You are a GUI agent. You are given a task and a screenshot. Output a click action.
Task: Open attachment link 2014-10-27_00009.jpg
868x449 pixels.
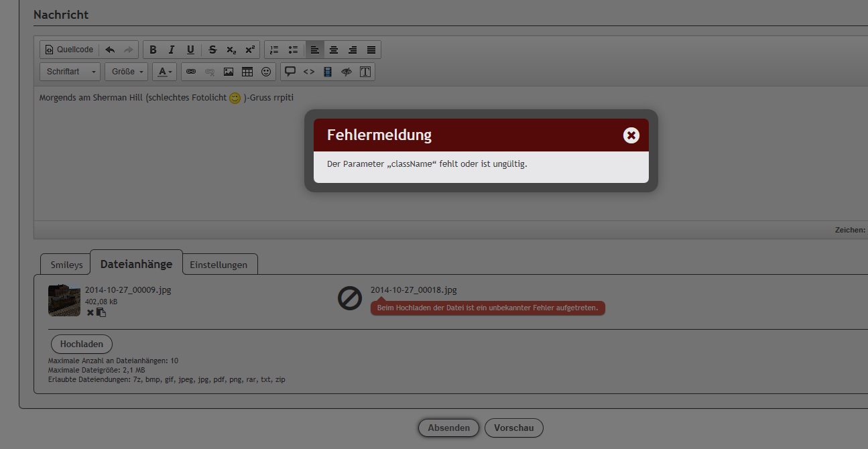pos(128,290)
